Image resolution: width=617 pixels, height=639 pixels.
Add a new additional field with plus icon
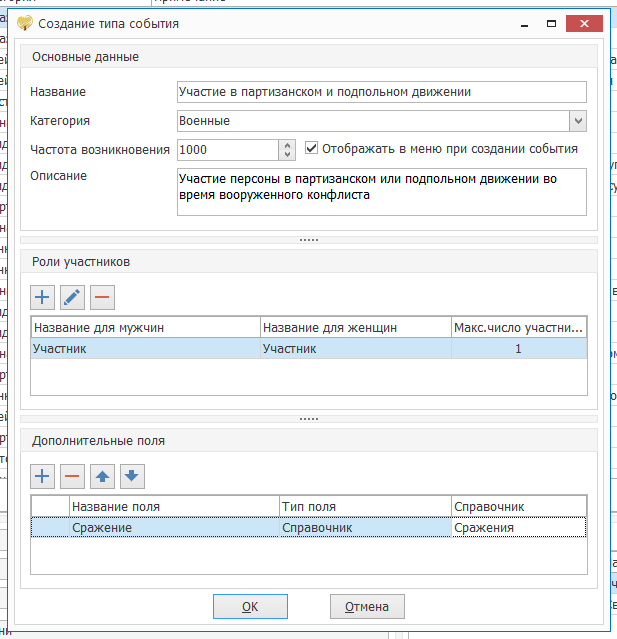(x=42, y=475)
